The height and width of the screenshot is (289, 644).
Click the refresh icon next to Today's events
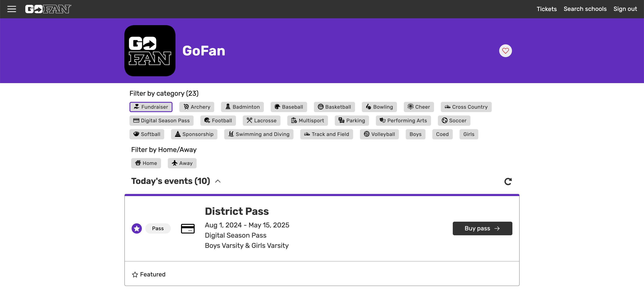(x=508, y=181)
